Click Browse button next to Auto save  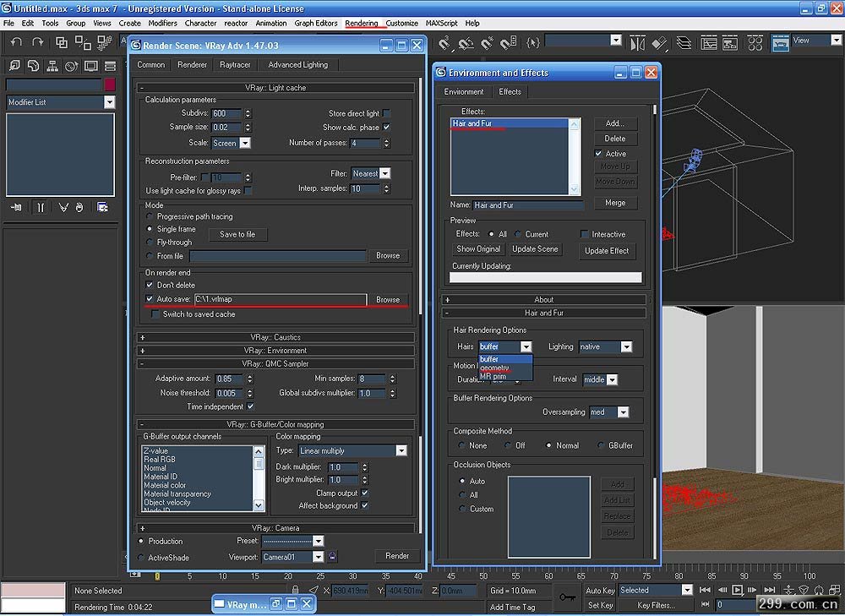pyautogui.click(x=388, y=300)
